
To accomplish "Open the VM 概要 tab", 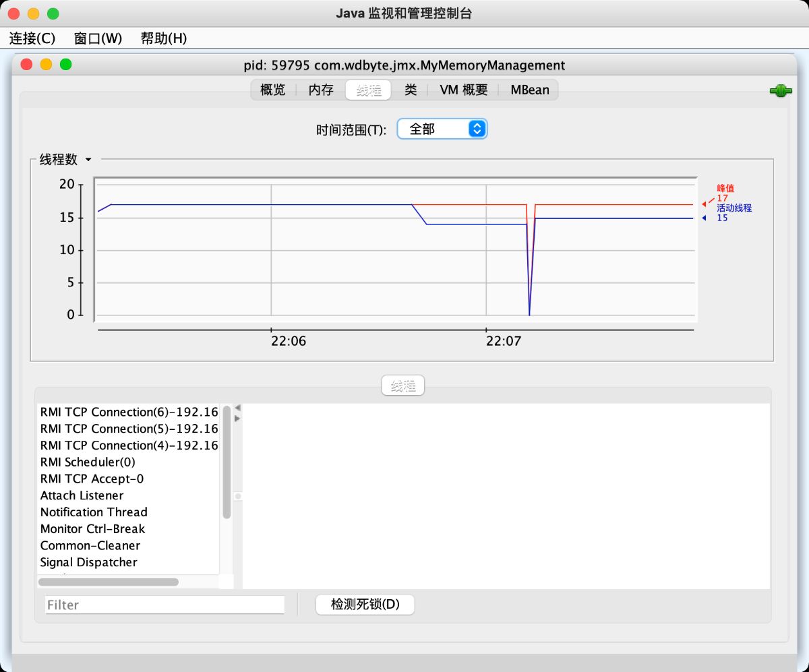I will 464,90.
